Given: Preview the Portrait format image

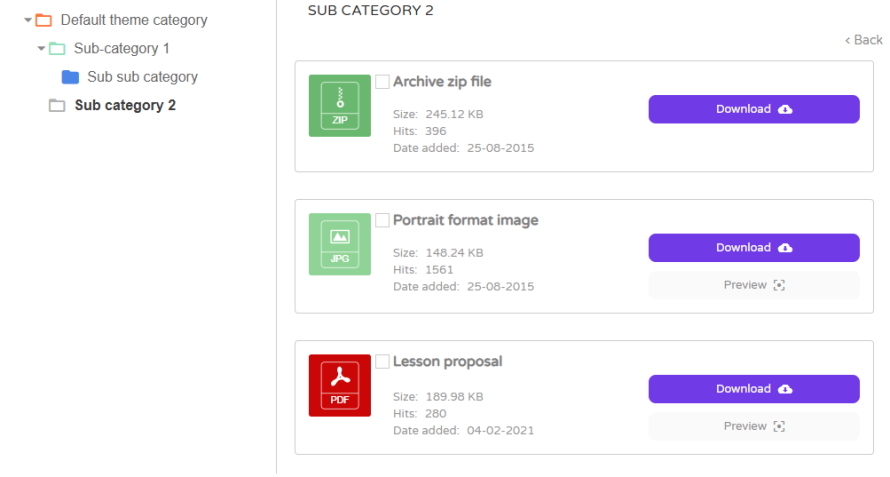Looking at the screenshot, I should point(753,285).
